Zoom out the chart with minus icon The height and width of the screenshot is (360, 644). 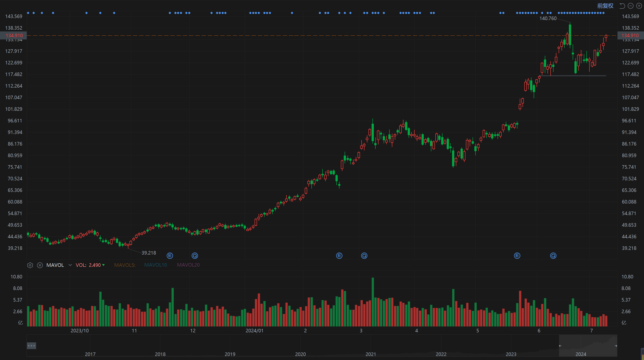point(630,6)
